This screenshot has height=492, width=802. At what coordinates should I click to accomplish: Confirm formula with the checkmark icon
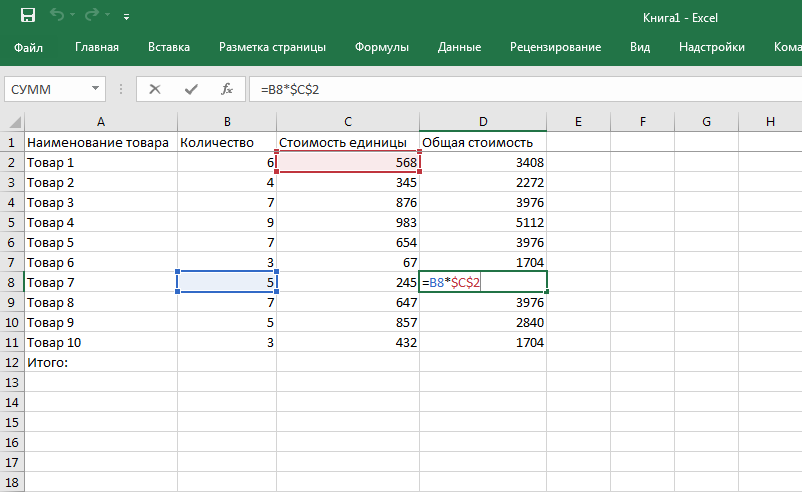191,90
